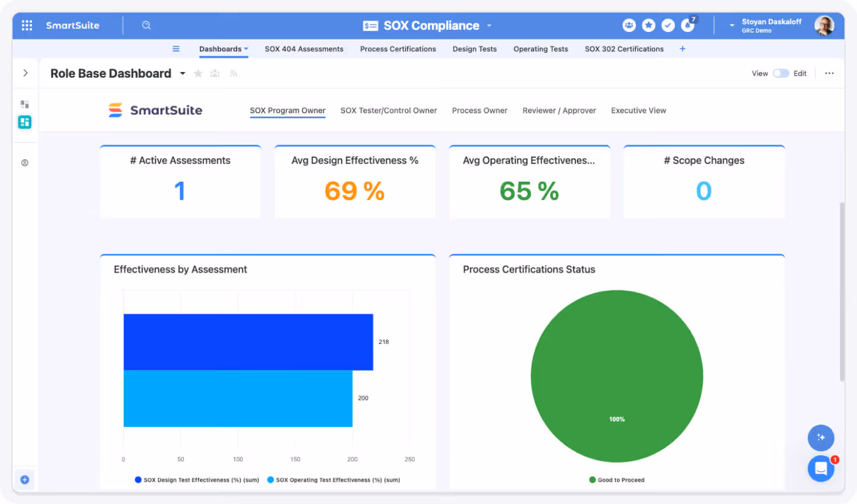
Task: Select the gray grid views icon in sidebar
Action: 25,104
